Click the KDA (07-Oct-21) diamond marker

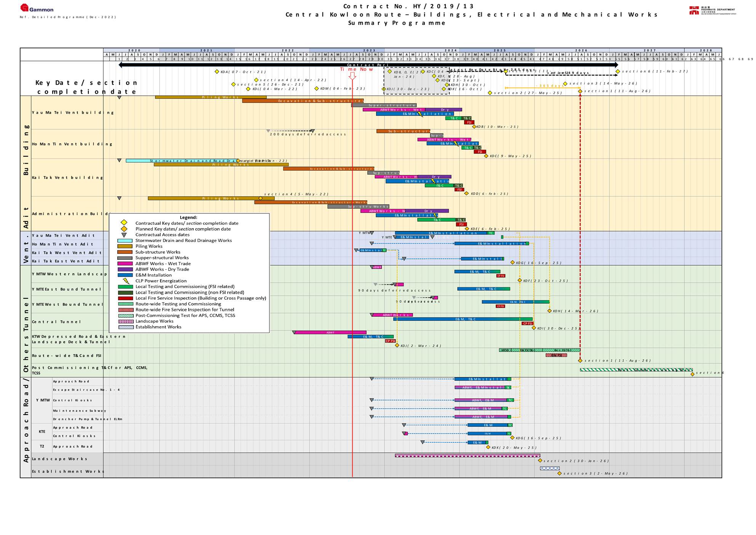(217, 72)
